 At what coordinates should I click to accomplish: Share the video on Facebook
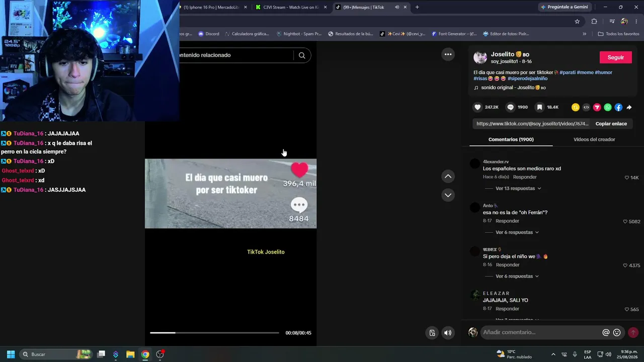point(618,107)
